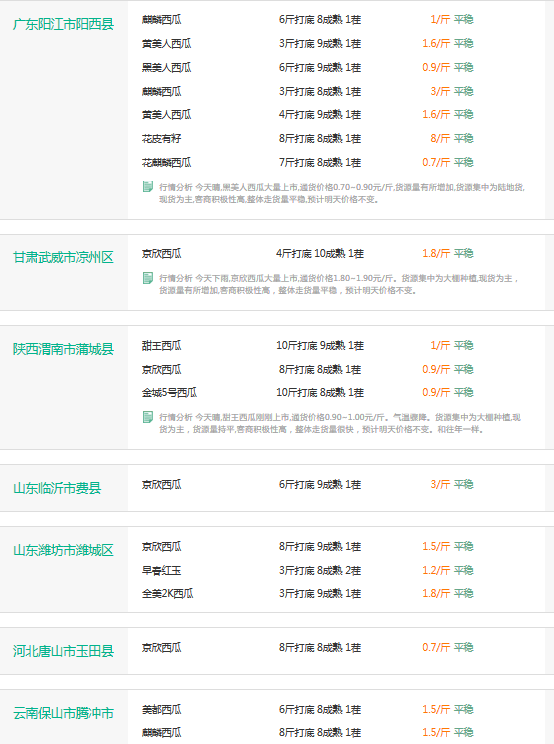Click the 8/斤 price of 花皮有籽
Image resolution: width=554 pixels, height=744 pixels.
[440, 139]
